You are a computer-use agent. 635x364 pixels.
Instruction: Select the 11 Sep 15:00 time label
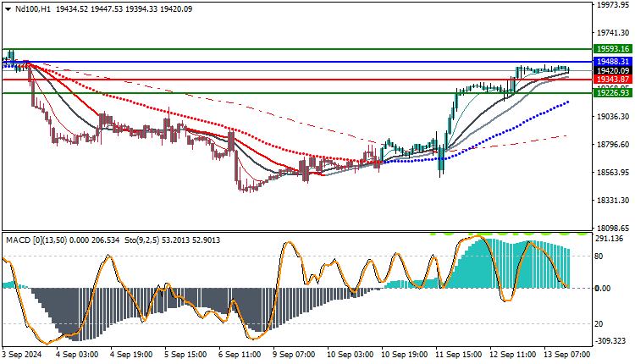[459, 355]
